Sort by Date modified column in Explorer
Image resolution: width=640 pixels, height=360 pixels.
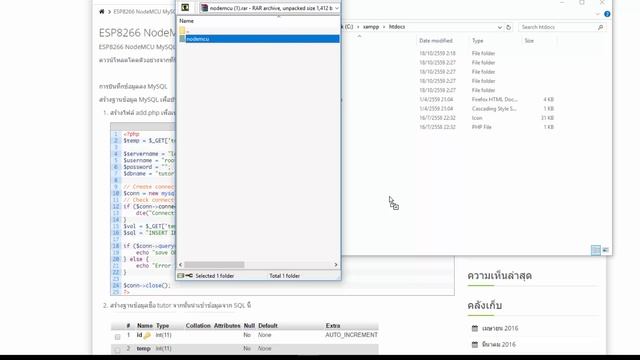click(436, 41)
